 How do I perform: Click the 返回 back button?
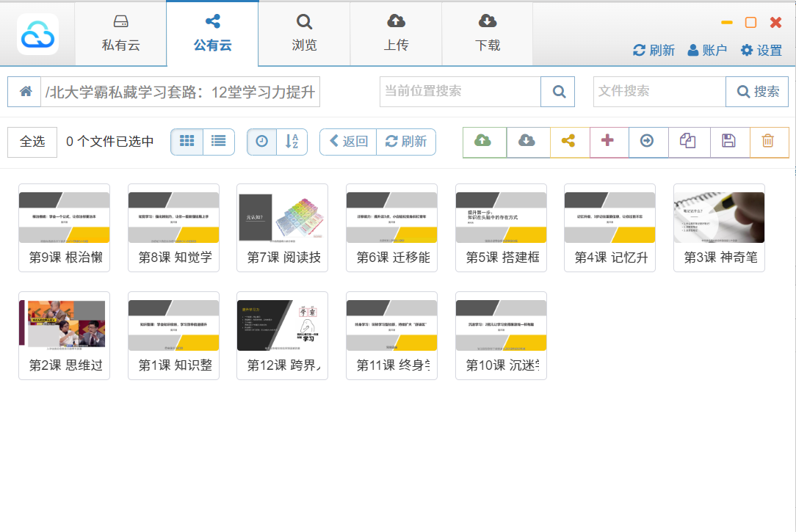point(348,142)
